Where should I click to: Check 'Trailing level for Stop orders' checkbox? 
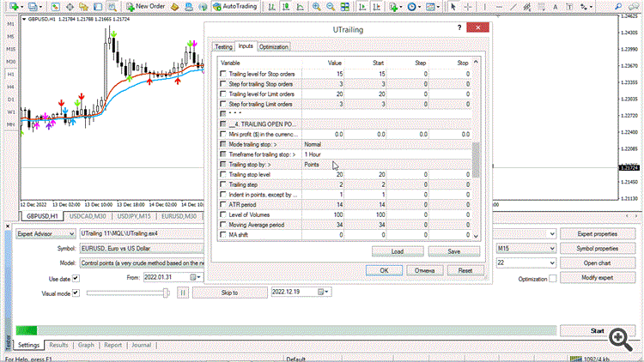click(x=223, y=74)
